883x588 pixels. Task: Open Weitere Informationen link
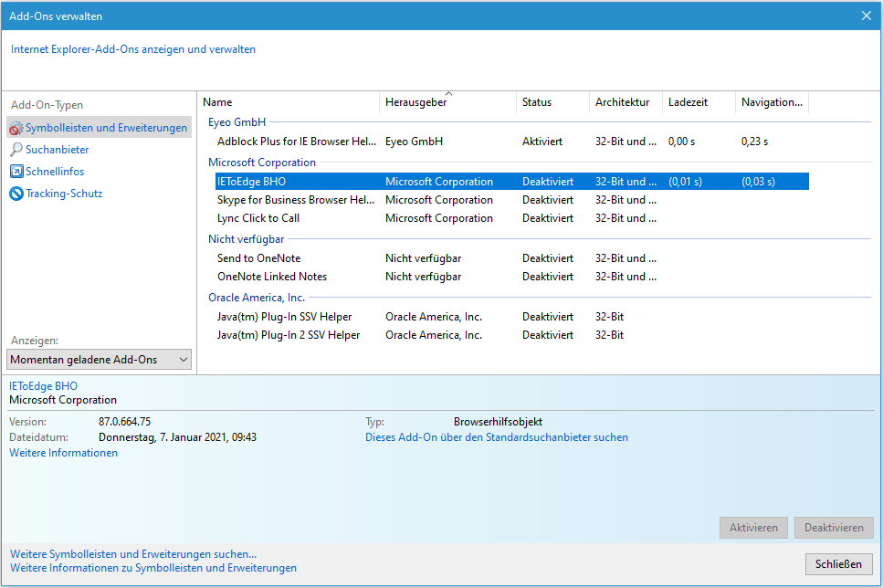pos(63,453)
